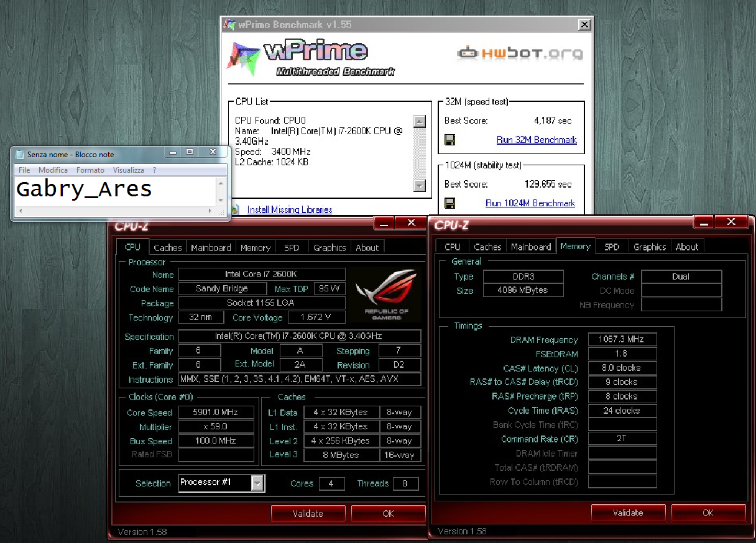Switch to SPD tab in right CPU-Z window
The width and height of the screenshot is (756, 543).
point(612,247)
